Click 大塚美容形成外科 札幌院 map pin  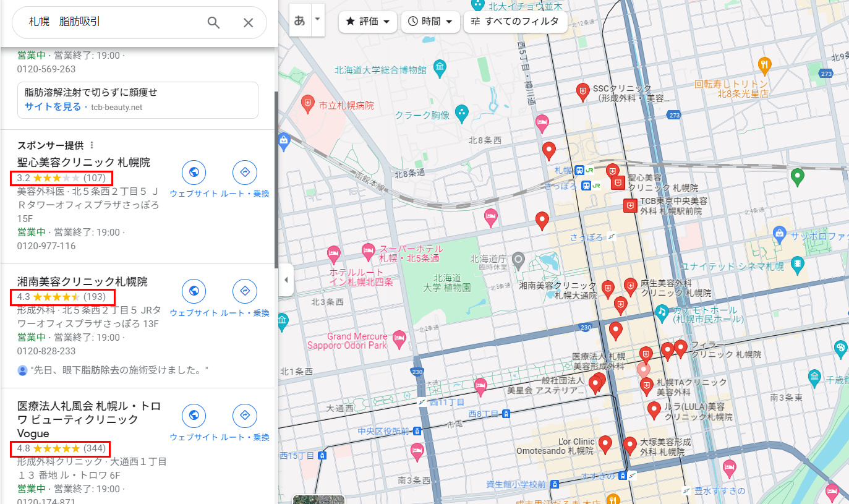tap(630, 445)
